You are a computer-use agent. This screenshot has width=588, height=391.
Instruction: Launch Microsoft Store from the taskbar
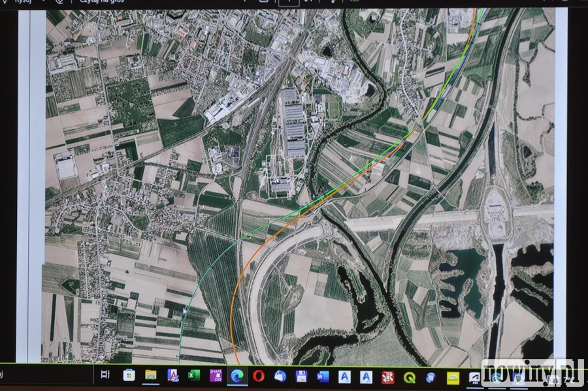129,375
